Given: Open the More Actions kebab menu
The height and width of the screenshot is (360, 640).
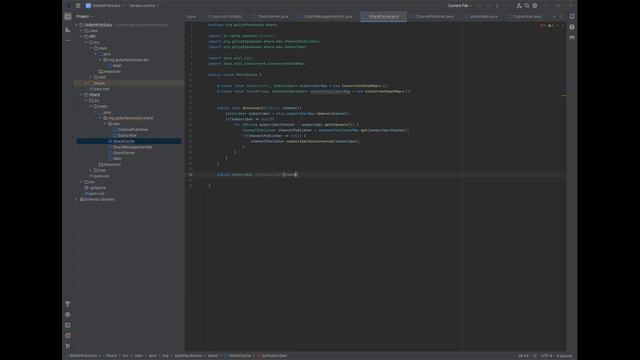Looking at the screenshot, I should click(497, 6).
